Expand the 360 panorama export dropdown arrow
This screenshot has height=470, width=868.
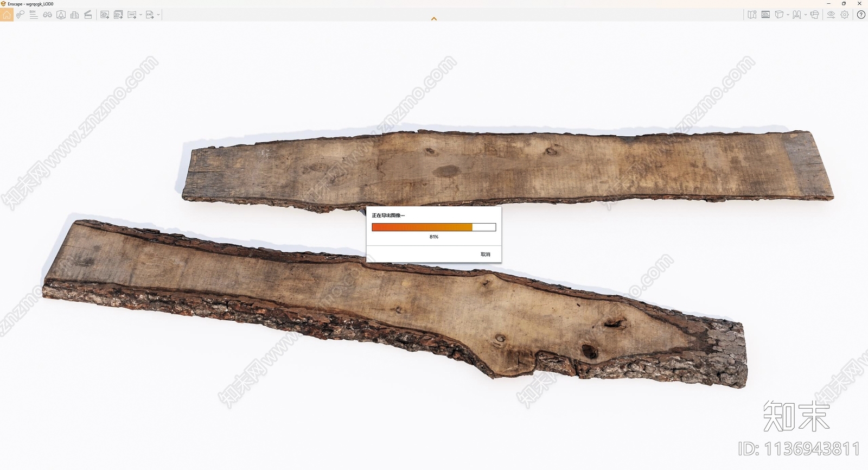coord(141,15)
